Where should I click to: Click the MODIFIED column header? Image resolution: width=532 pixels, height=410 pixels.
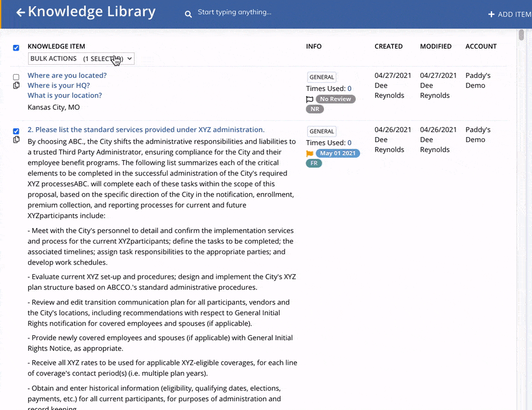point(435,47)
